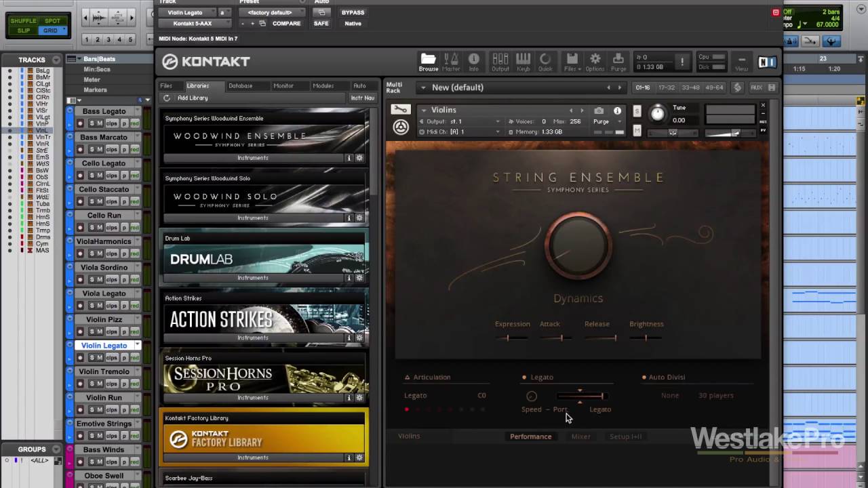
Task: Mute the Bass Legato track
Action: (100, 123)
